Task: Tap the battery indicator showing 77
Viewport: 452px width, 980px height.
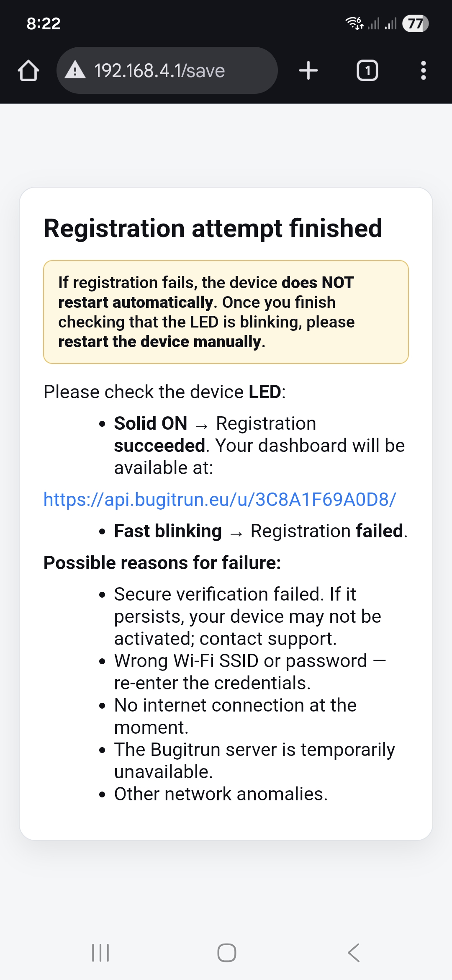Action: point(415,23)
